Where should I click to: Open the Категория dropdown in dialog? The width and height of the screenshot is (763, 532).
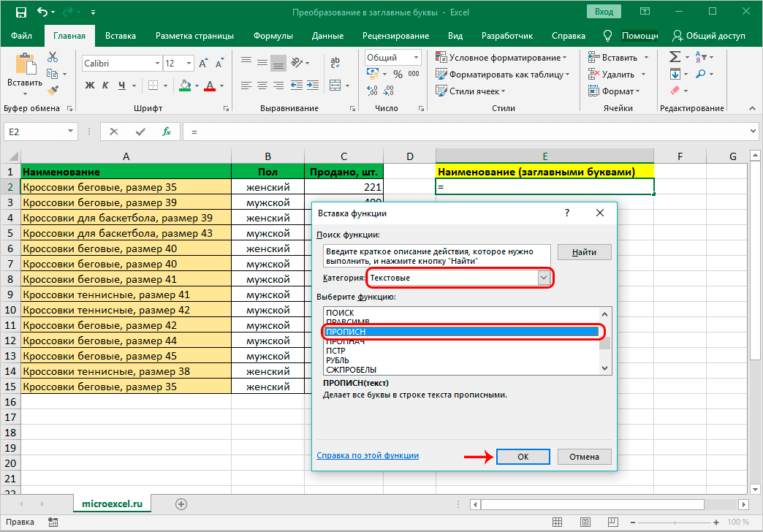pos(543,278)
